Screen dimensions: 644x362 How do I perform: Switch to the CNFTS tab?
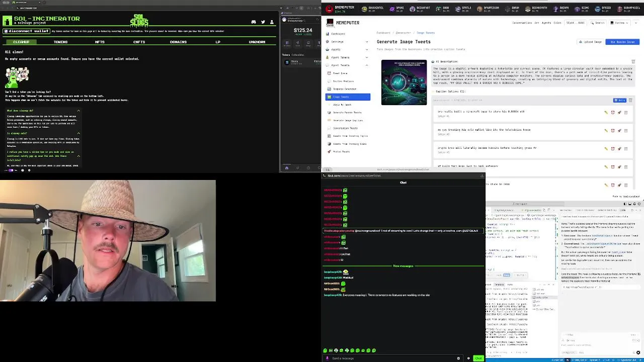[139, 42]
